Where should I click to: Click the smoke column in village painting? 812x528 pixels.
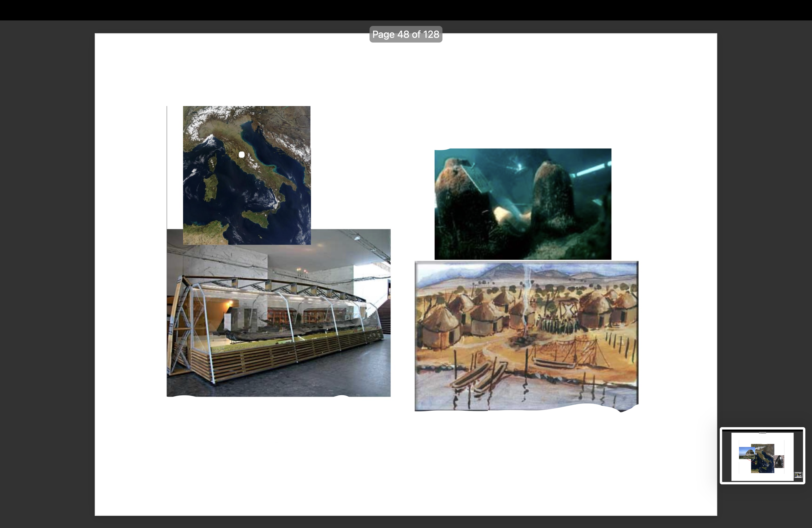(x=527, y=290)
